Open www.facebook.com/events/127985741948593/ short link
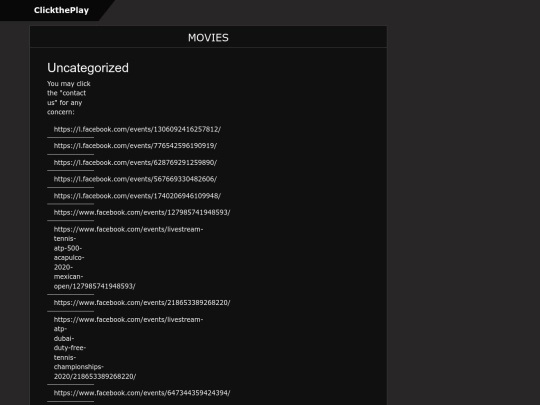 pos(142,212)
